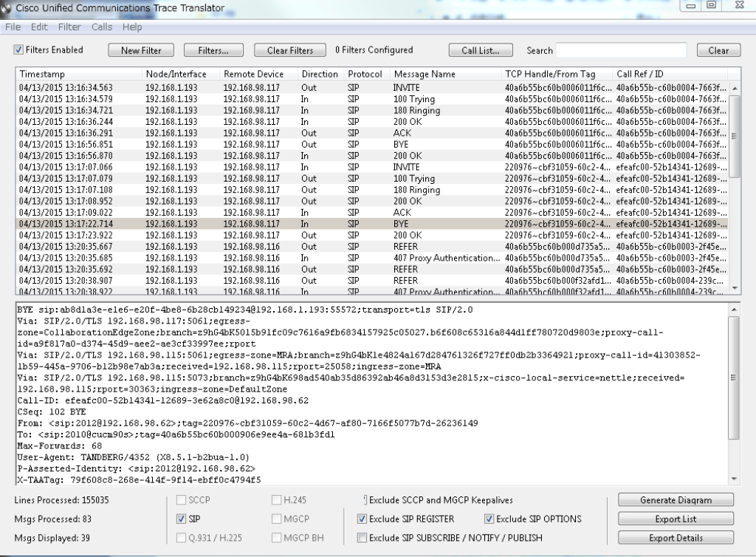Viewport: 756px width, 557px height.
Task: Check Exclude SIP SUBSCRIBE / NOTIFY / PUBLISH
Action: coord(362,538)
